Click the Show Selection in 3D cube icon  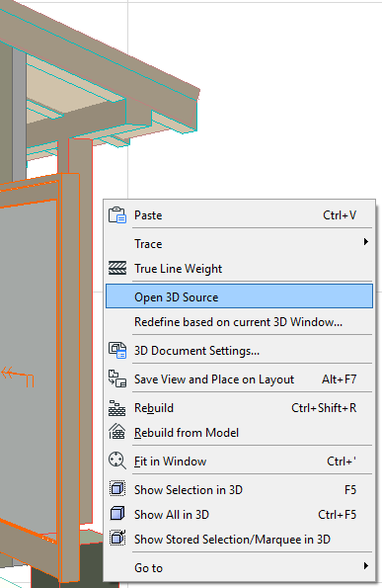pyautogui.click(x=117, y=488)
